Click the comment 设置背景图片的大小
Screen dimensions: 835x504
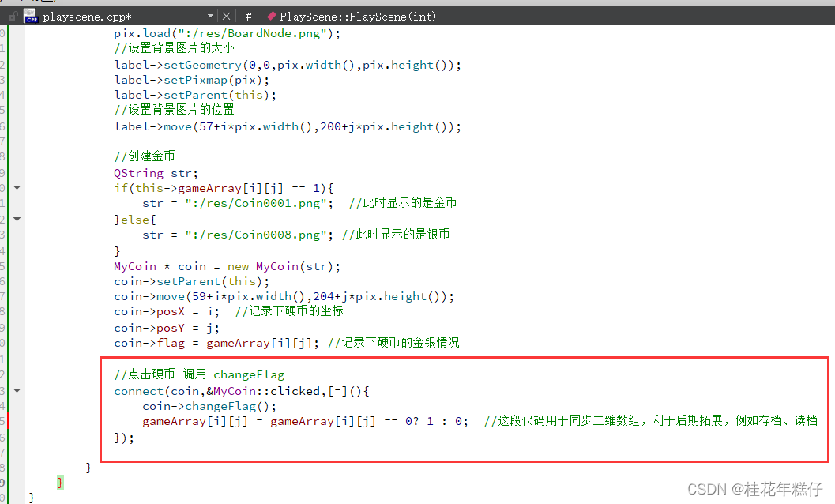pyautogui.click(x=174, y=48)
